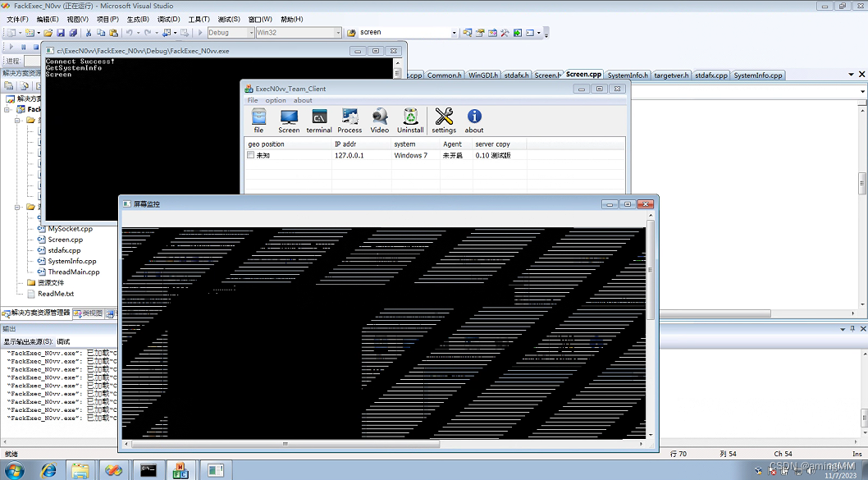Collapse the source files folder node
Viewport: 868px width, 480px height.
click(18, 207)
